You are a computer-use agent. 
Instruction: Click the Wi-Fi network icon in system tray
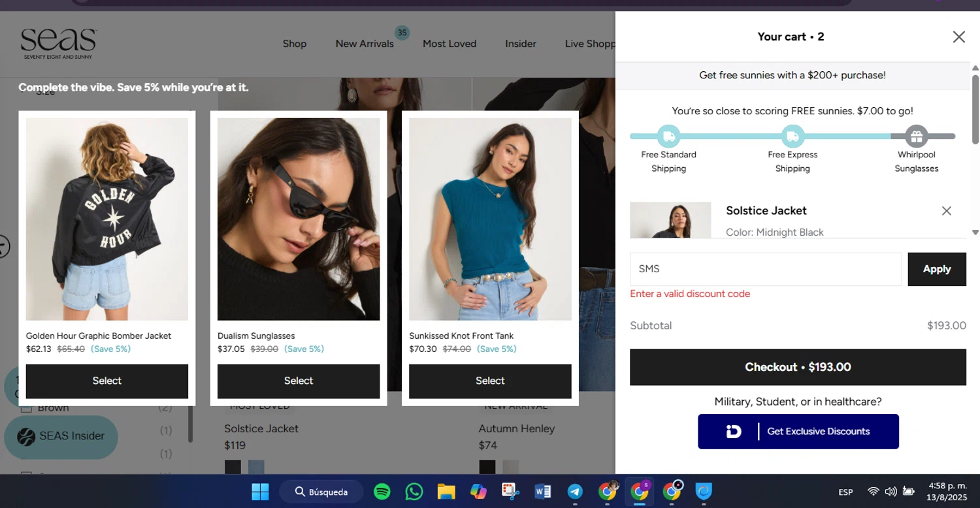tap(873, 492)
